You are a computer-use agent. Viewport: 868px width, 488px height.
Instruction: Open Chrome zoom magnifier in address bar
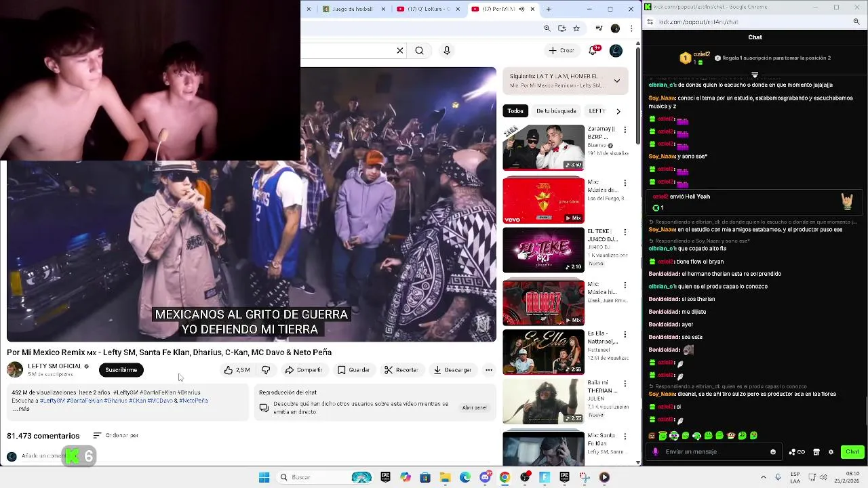pos(547,28)
